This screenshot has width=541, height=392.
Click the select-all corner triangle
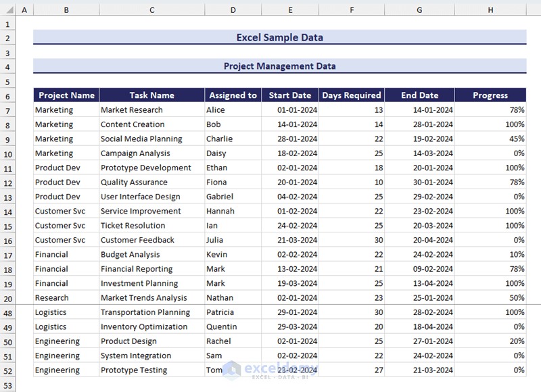coord(7,10)
